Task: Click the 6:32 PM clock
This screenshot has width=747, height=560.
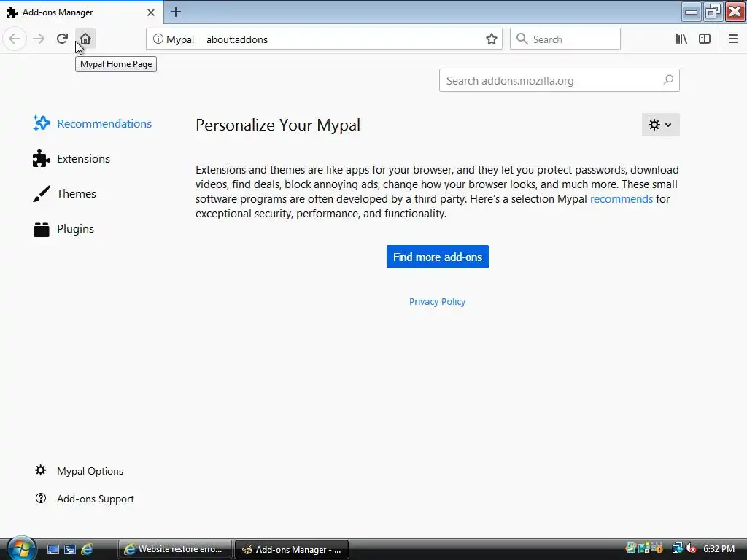Action: (719, 548)
